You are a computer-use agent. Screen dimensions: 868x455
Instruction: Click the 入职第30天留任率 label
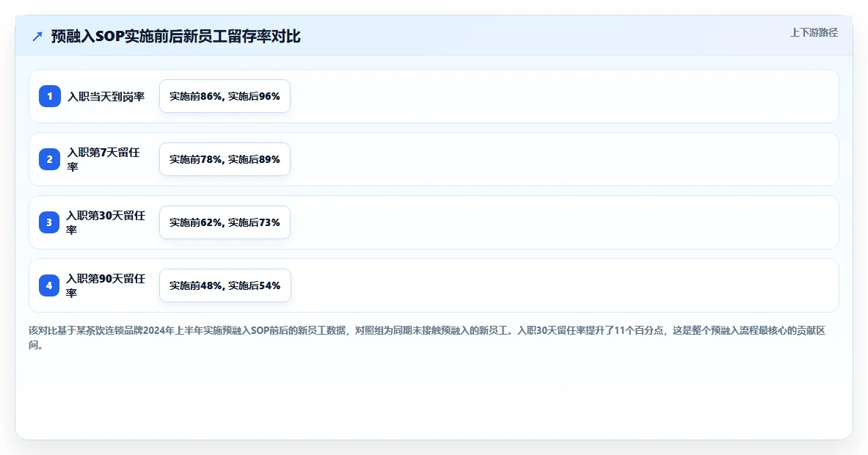(x=105, y=222)
